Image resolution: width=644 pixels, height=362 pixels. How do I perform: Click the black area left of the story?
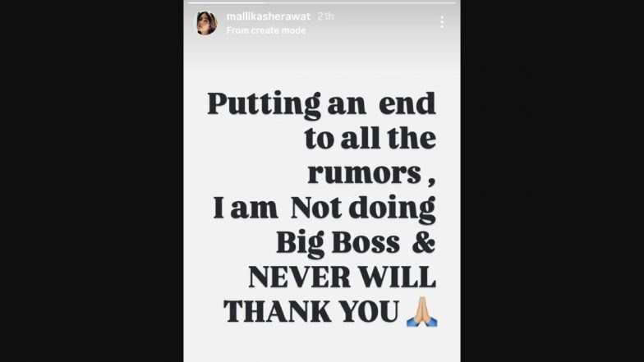click(x=92, y=181)
